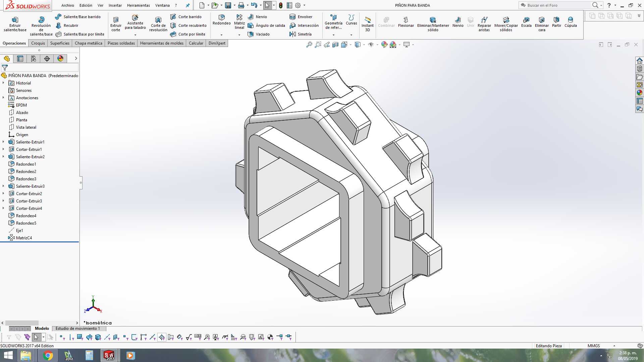The width and height of the screenshot is (644, 362).
Task: Open Geometría de referencia tool
Action: [x=333, y=22]
